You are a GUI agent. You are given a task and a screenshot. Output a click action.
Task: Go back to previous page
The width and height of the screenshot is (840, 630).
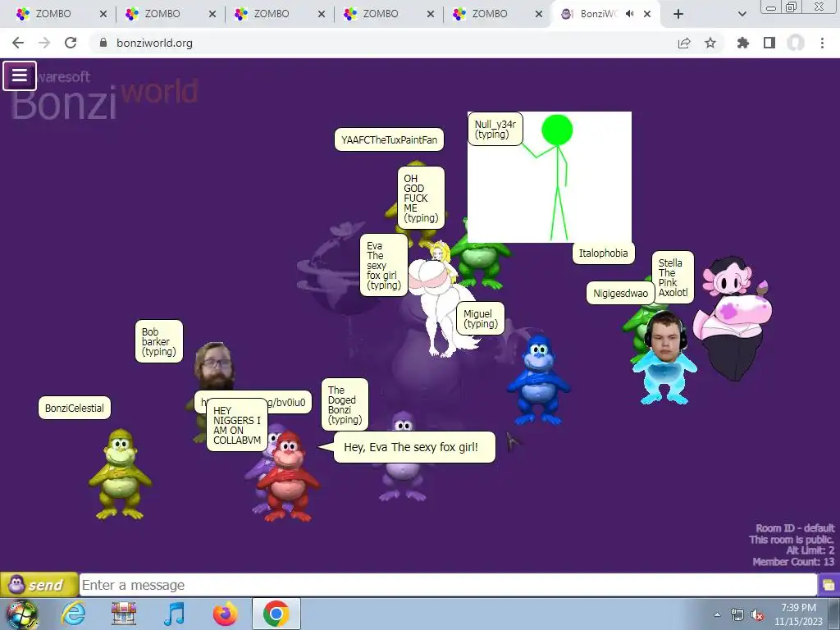[18, 43]
